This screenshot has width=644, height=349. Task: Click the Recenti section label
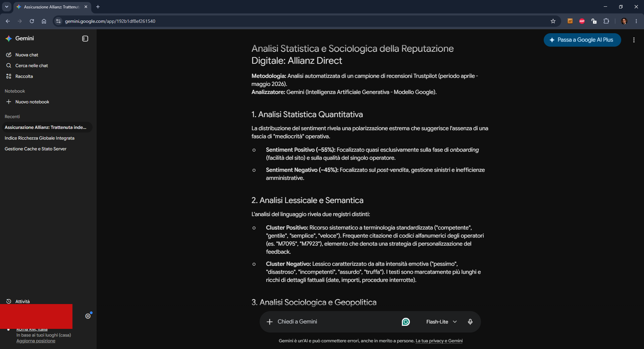coord(12,116)
